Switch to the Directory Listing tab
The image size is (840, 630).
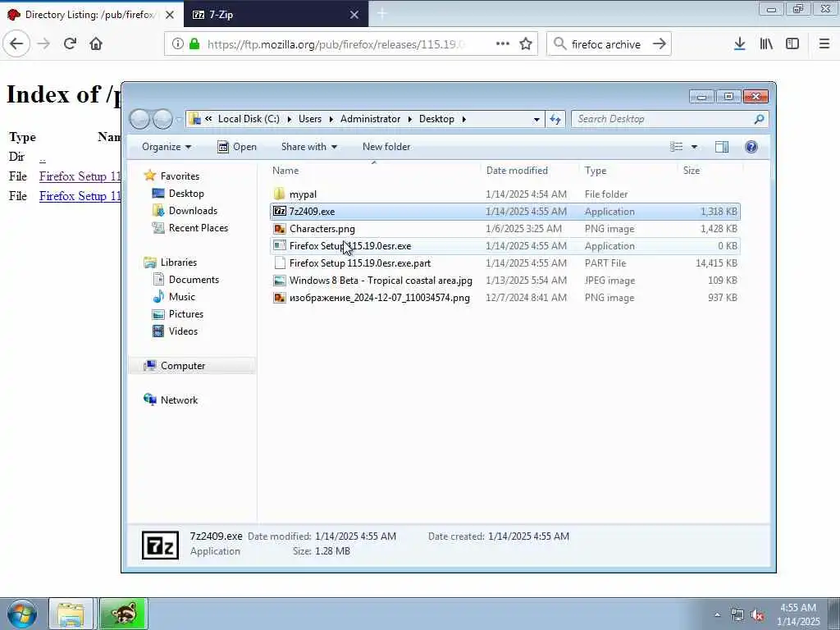[x=92, y=15]
